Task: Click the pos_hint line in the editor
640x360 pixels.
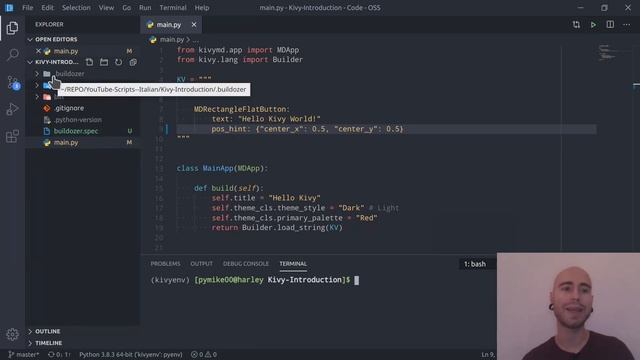Action: (307, 129)
